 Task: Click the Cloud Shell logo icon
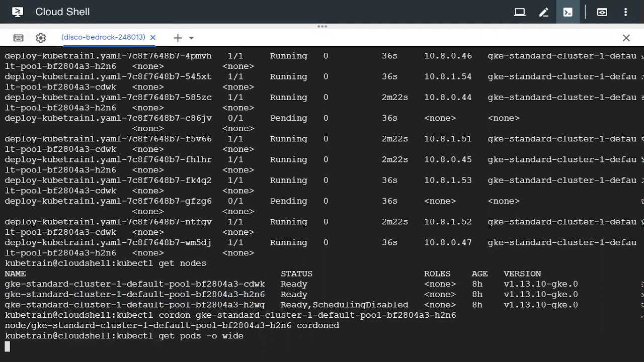18,12
